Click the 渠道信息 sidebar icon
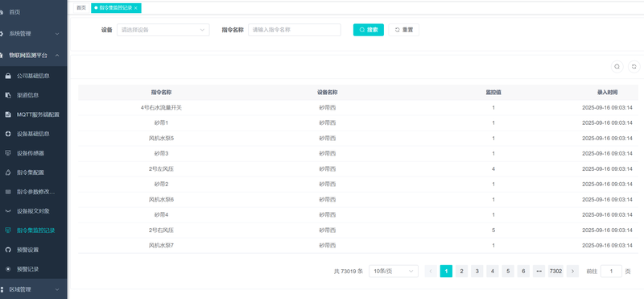 (x=8, y=95)
